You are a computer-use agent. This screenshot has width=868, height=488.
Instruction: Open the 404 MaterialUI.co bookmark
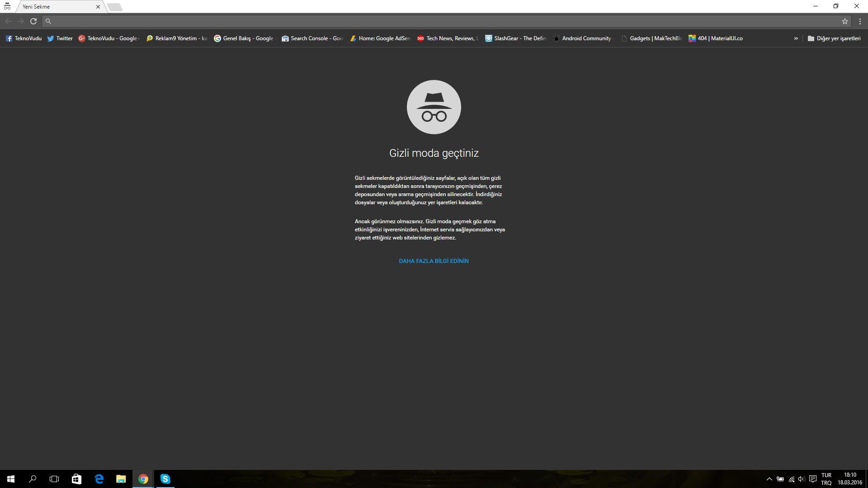[x=715, y=38]
